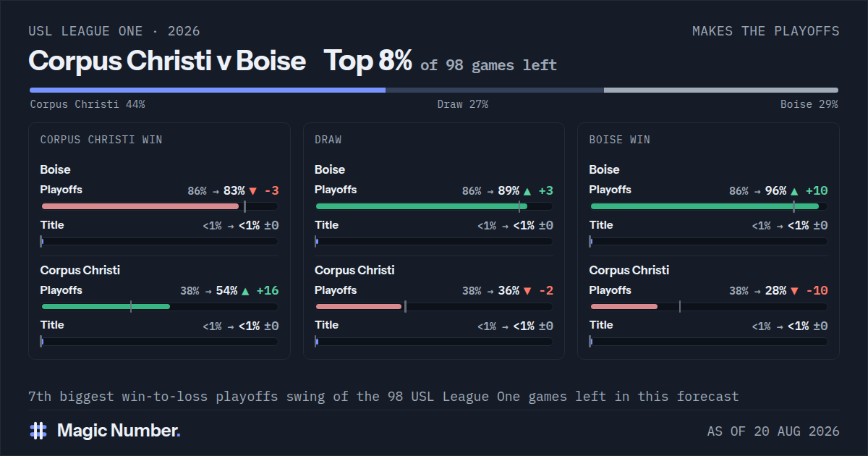The height and width of the screenshot is (456, 868).
Task: Click Boise Playoffs red bar in Corpus Christi Win
Action: [140, 206]
